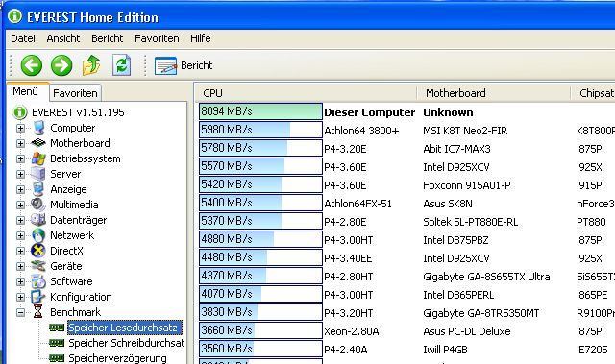Refresh the benchmark with the refresh icon

(122, 65)
